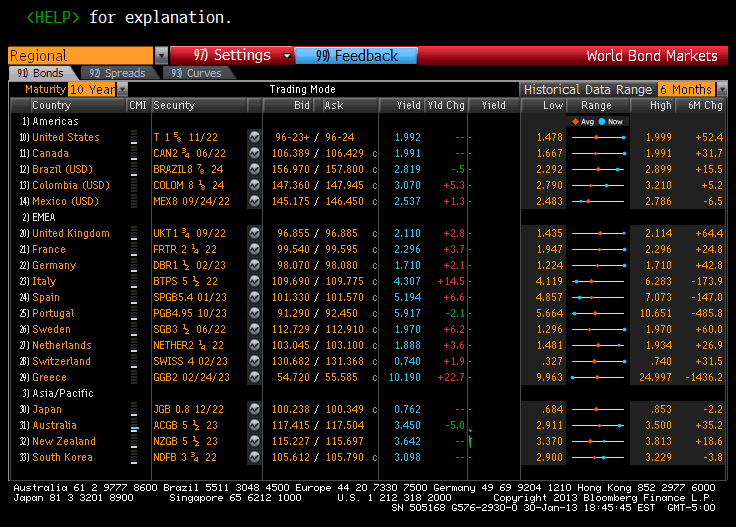Click the range slider for South Korea
Viewport: 736px width, 527px height.
[x=598, y=457]
